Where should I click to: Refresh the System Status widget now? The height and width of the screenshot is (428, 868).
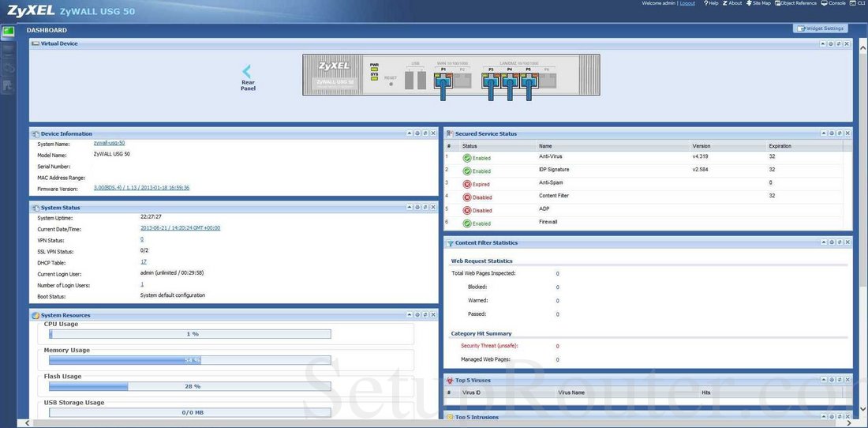click(x=425, y=207)
